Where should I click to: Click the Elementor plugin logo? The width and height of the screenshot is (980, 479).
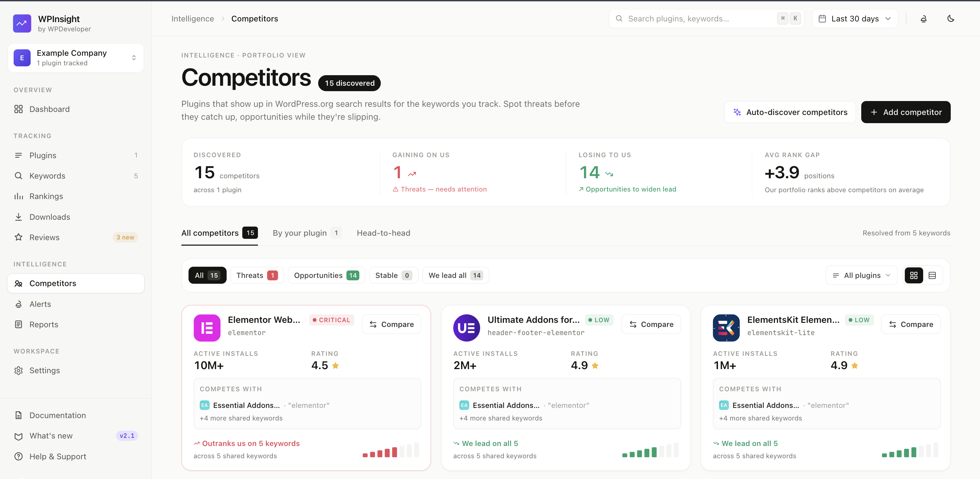207,328
